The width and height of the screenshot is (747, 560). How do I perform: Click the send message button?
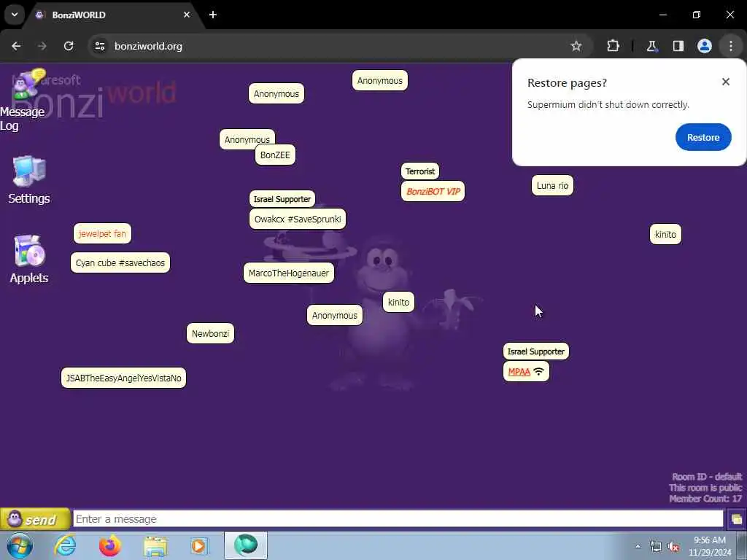coord(35,519)
